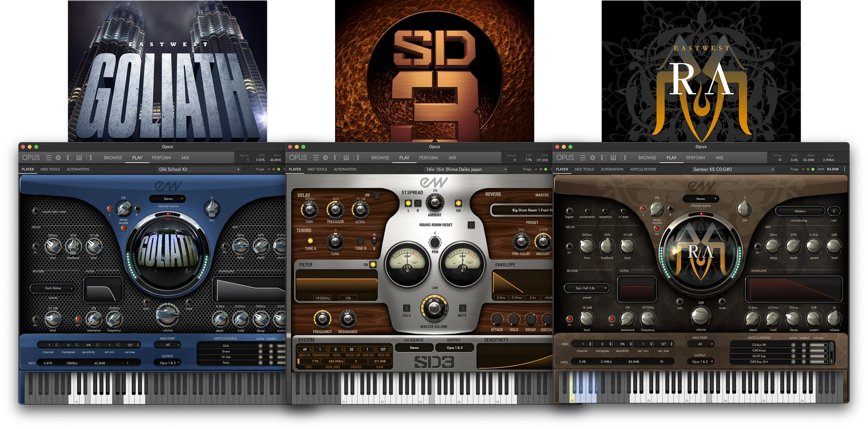
Task: Toggle the left sidebar icon in the Goliath window
Action: coord(69,158)
